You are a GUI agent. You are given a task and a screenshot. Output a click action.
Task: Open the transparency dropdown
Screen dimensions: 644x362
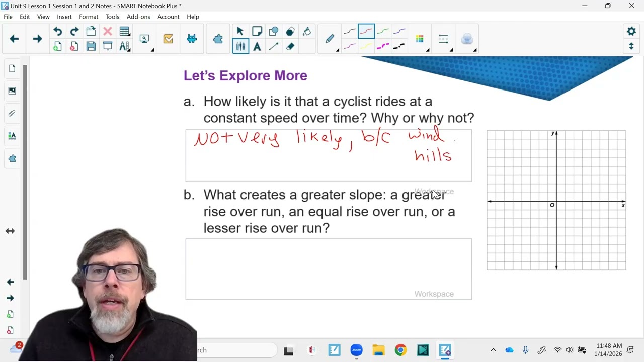tap(467, 39)
